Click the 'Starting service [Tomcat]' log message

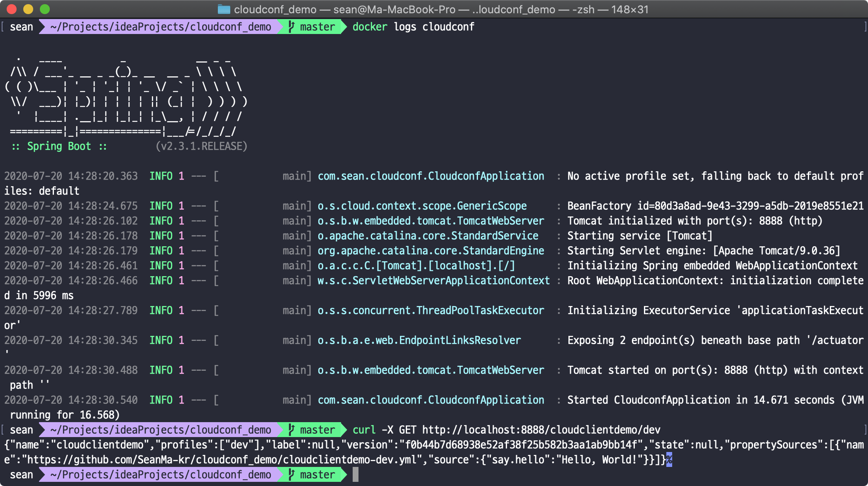tap(639, 236)
